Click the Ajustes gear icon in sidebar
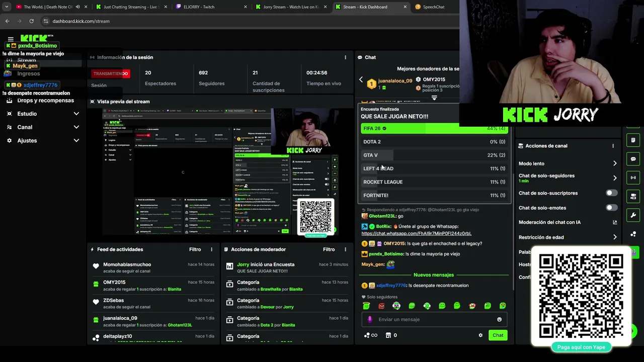This screenshot has height=362, width=644. coord(9,141)
